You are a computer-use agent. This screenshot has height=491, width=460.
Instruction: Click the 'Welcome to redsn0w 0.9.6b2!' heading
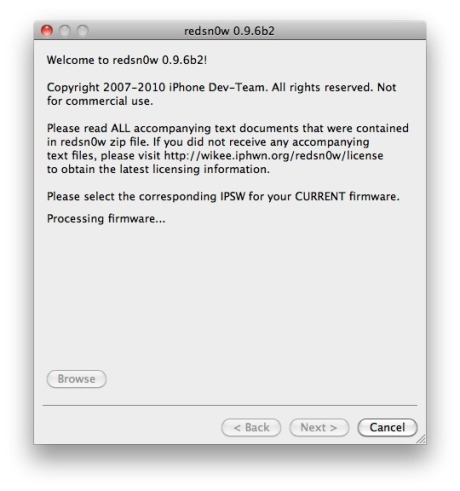point(127,60)
